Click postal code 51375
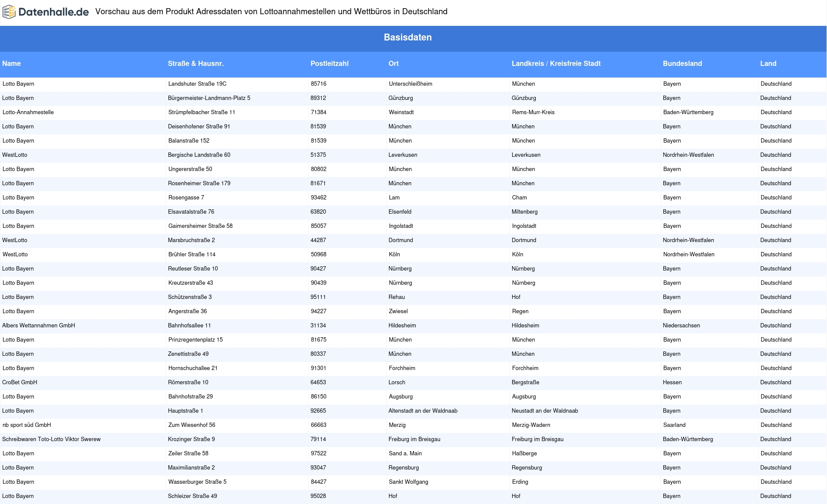Image resolution: width=827 pixels, height=504 pixels. pyautogui.click(x=318, y=155)
